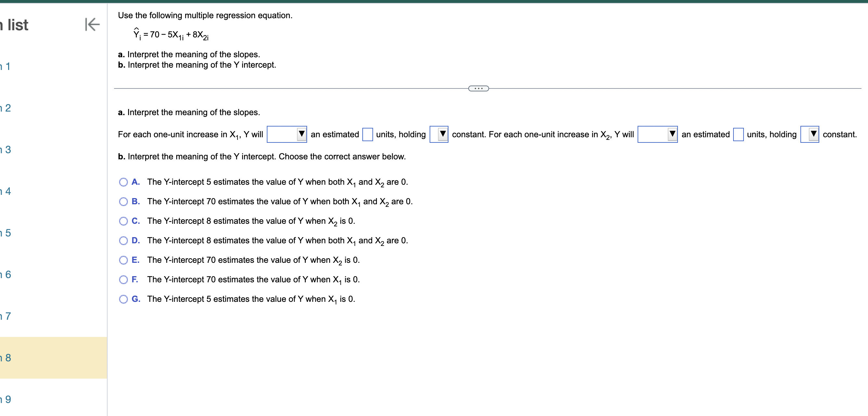This screenshot has width=868, height=416.
Task: Open the 'units, holding' dropdown for X1
Action: (440, 134)
